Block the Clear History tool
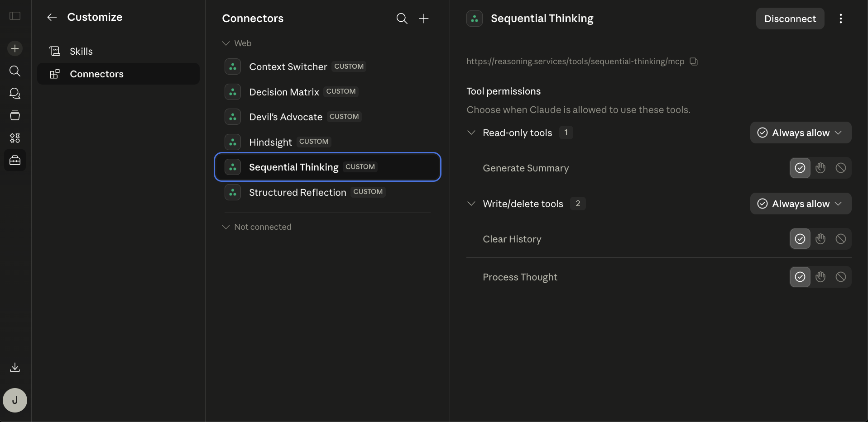 coord(841,239)
